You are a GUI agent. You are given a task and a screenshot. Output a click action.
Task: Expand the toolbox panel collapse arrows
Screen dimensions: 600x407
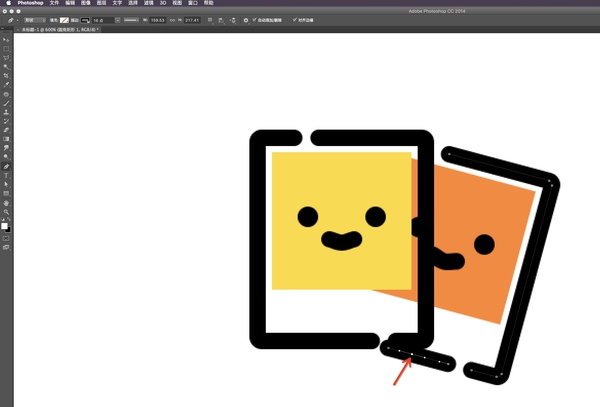pyautogui.click(x=2, y=28)
